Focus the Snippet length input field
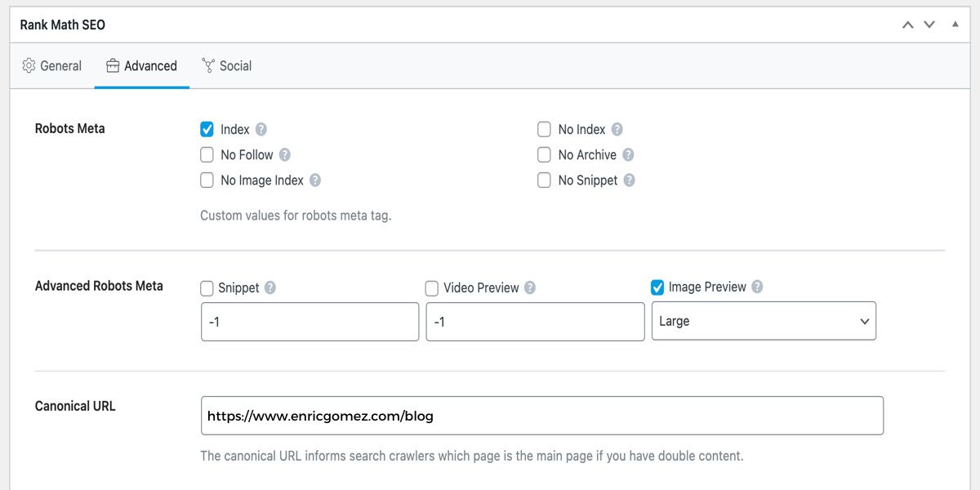Viewport: 980px width, 490px height. pos(310,322)
